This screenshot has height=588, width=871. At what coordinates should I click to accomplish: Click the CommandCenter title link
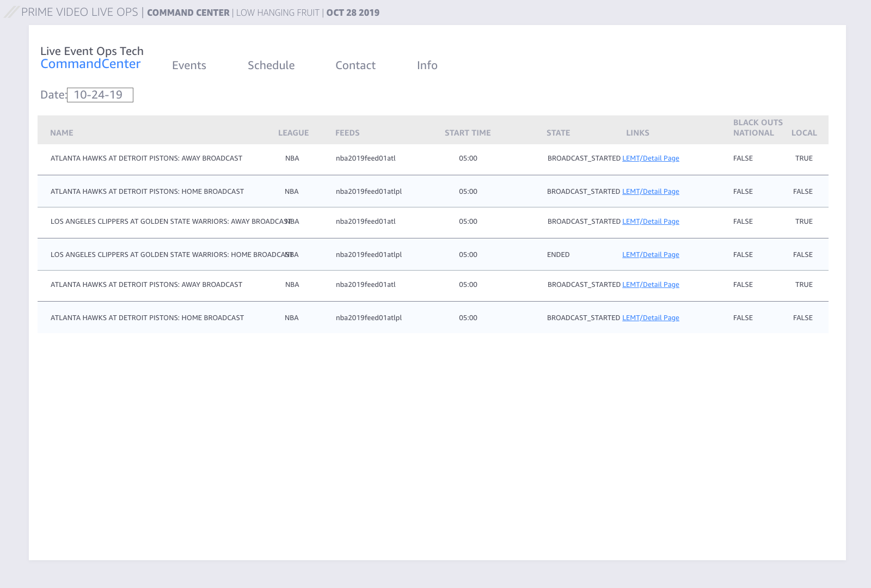(x=90, y=64)
